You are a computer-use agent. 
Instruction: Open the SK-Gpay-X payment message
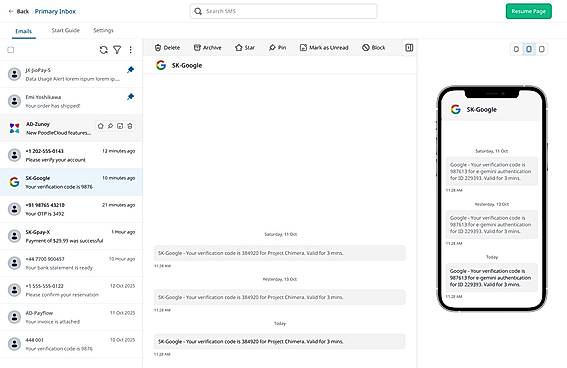tap(71, 236)
